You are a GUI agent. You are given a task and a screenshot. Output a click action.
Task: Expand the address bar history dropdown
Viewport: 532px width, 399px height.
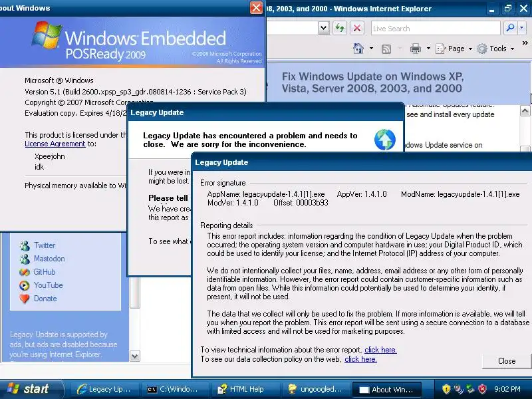click(324, 28)
